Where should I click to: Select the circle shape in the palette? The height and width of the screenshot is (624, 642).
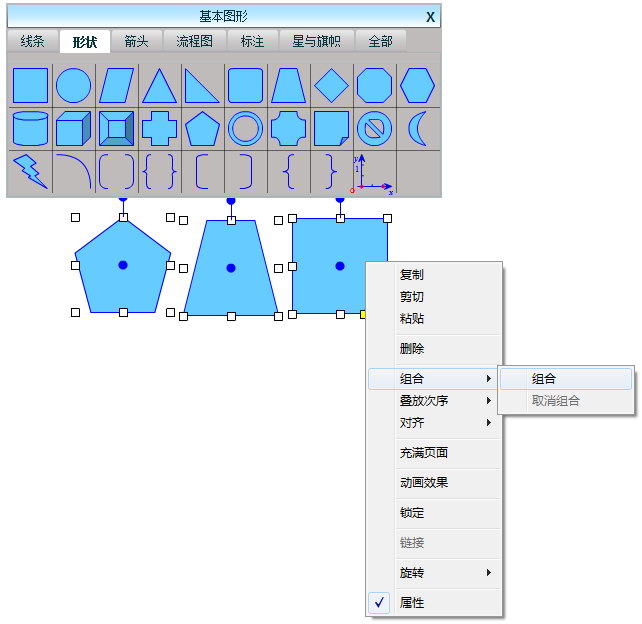click(x=73, y=86)
